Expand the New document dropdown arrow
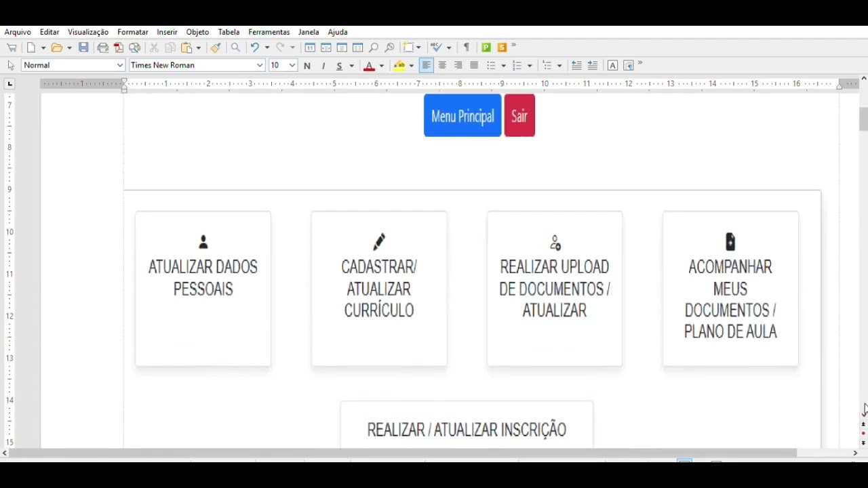The width and height of the screenshot is (868, 488). (x=43, y=47)
